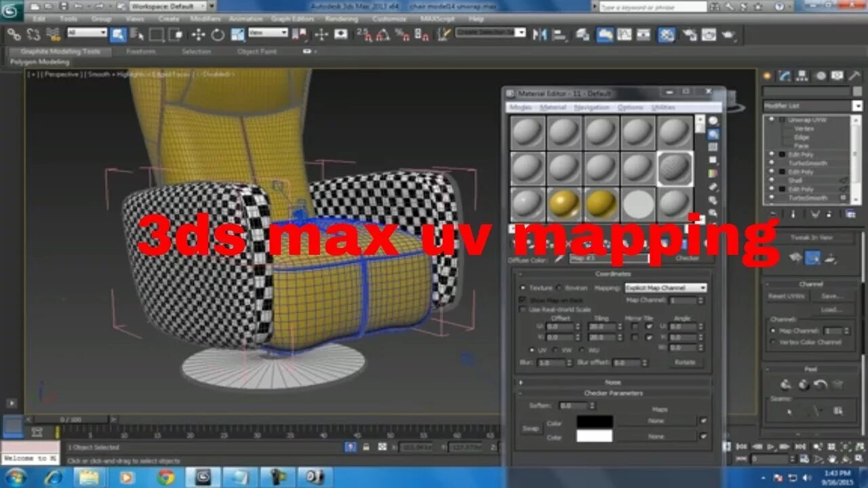Click the Video Color Check icon
This screenshot has width=868, height=488.
[713, 174]
